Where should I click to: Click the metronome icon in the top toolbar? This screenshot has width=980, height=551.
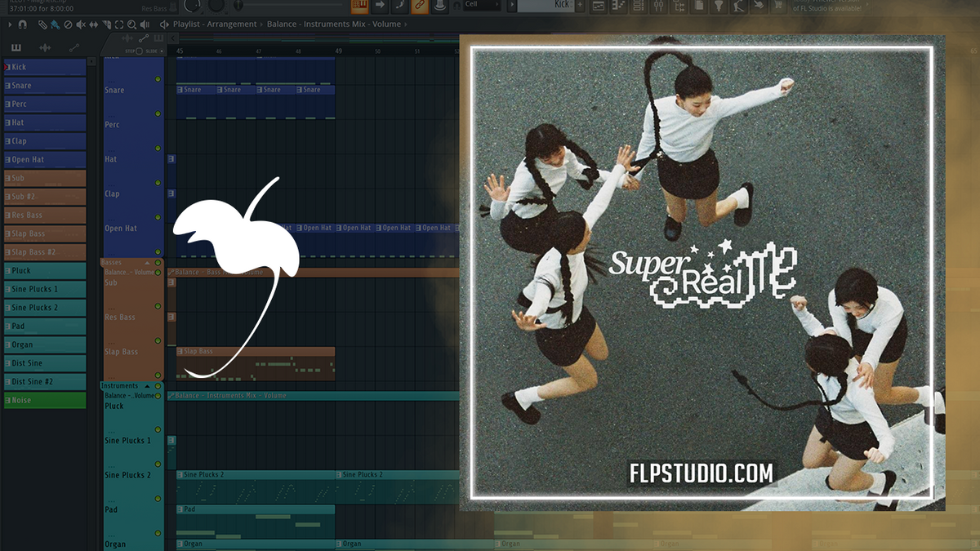click(400, 6)
